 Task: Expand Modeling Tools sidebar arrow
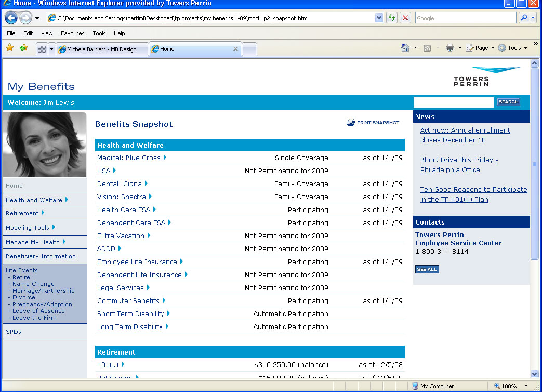click(54, 227)
